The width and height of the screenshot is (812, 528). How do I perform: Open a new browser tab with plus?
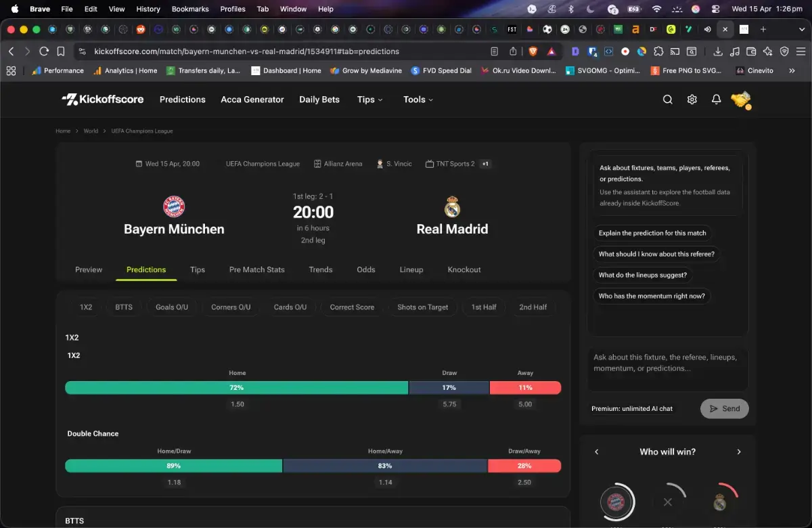763,29
